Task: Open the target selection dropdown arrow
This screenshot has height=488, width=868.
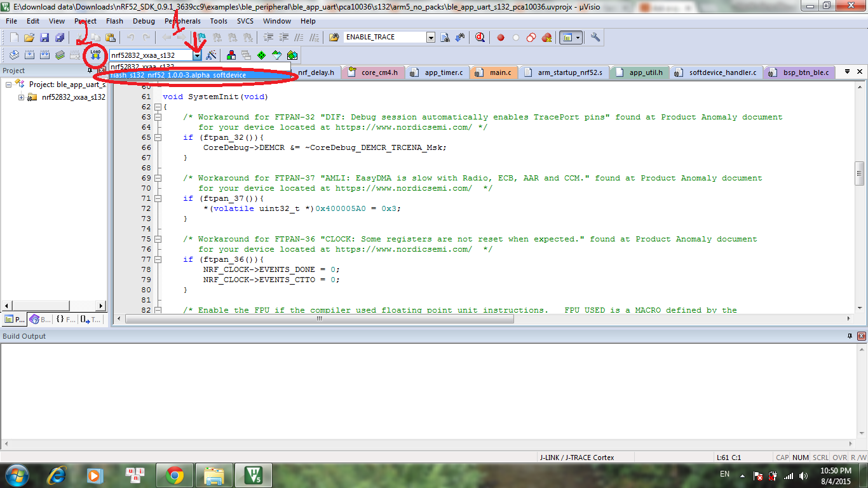Action: click(x=197, y=55)
